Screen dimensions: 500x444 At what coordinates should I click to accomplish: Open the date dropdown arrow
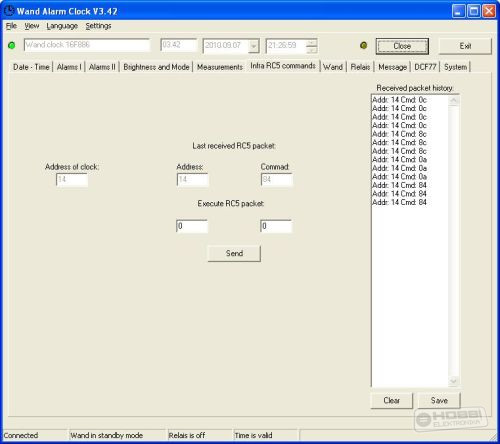pyautogui.click(x=254, y=46)
